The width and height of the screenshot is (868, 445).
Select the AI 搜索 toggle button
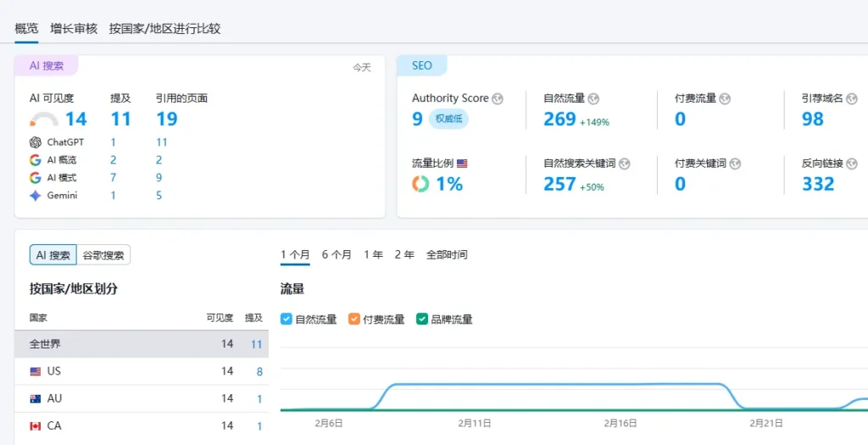point(53,255)
